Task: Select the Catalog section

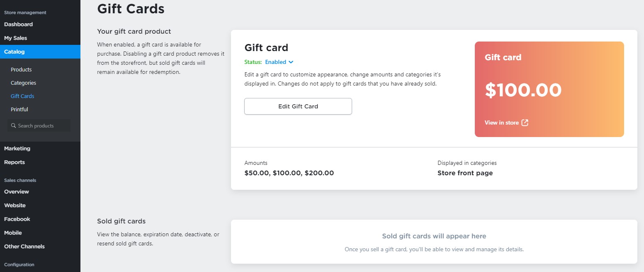Action: (14, 51)
